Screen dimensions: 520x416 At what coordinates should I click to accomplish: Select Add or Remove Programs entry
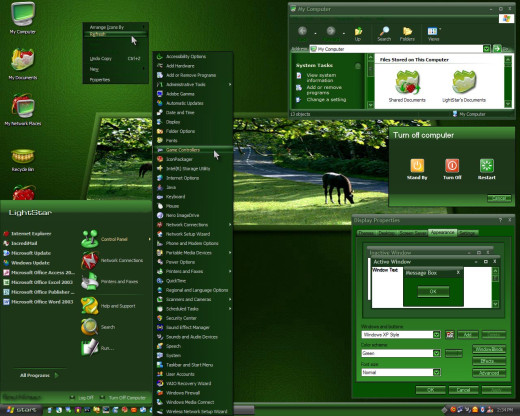(193, 75)
